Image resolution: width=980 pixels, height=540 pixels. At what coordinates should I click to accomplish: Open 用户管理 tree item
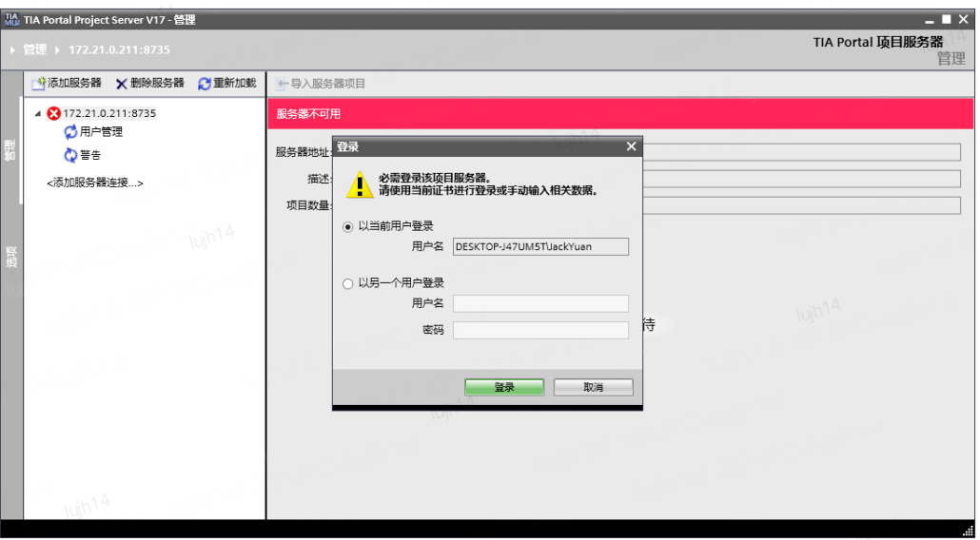pos(101,132)
